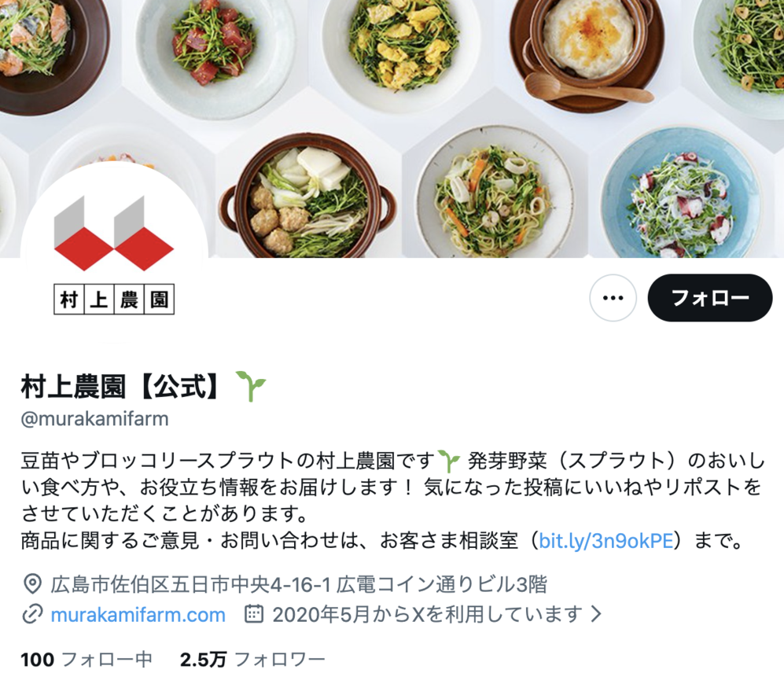Image resolution: width=784 pixels, height=684 pixels.
Task: View the 100 フォロー中 following list
Action: pyautogui.click(x=86, y=660)
